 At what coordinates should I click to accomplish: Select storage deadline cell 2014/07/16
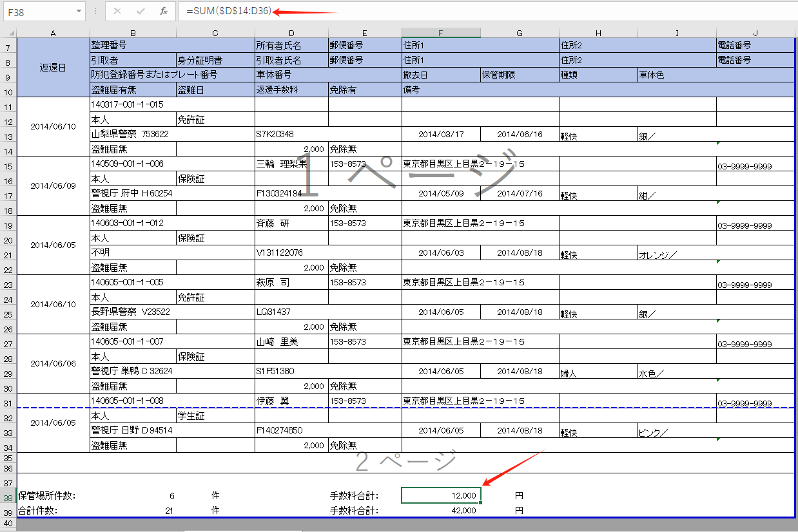pyautogui.click(x=520, y=193)
